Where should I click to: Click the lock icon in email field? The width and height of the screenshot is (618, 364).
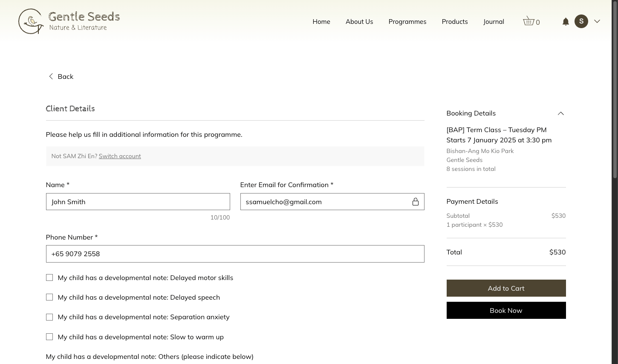pos(416,202)
